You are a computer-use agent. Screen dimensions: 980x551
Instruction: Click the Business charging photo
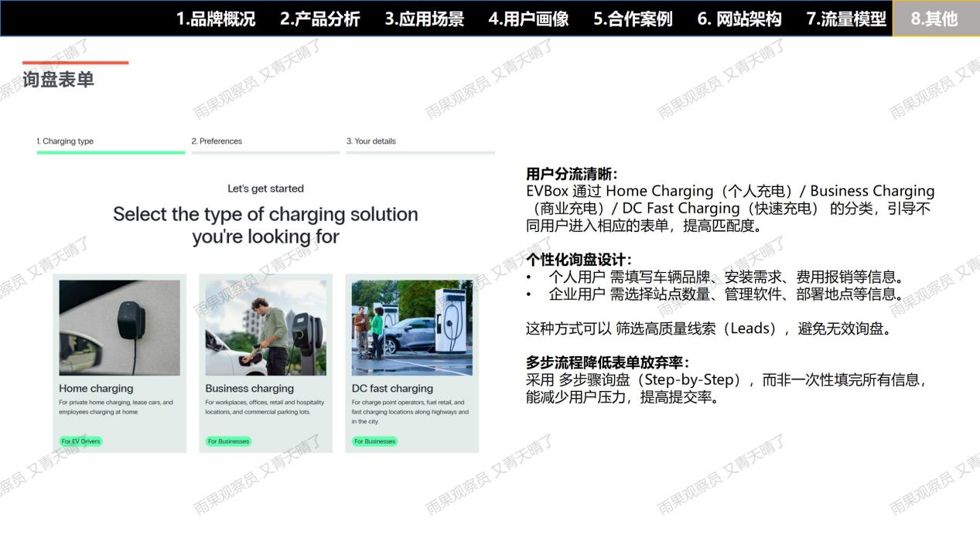click(x=265, y=328)
